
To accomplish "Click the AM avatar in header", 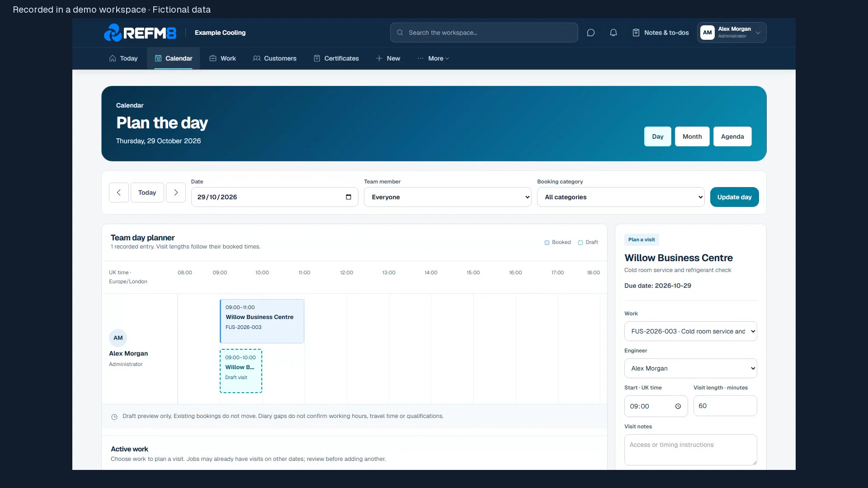I will click(x=708, y=33).
